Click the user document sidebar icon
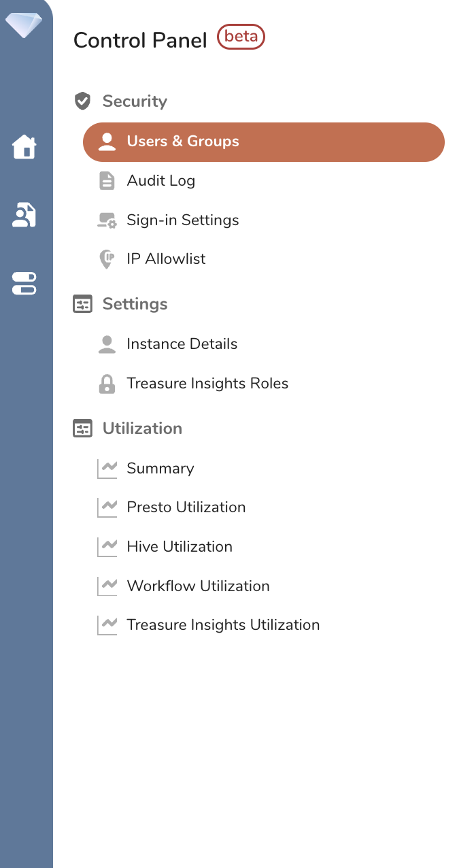Screen dimensions: 457x868 click(24, 215)
